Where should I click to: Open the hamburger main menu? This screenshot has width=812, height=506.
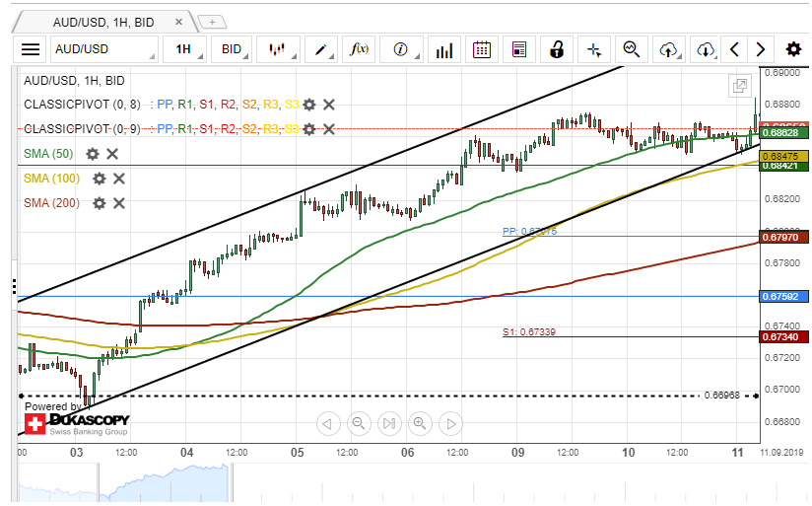(32, 49)
